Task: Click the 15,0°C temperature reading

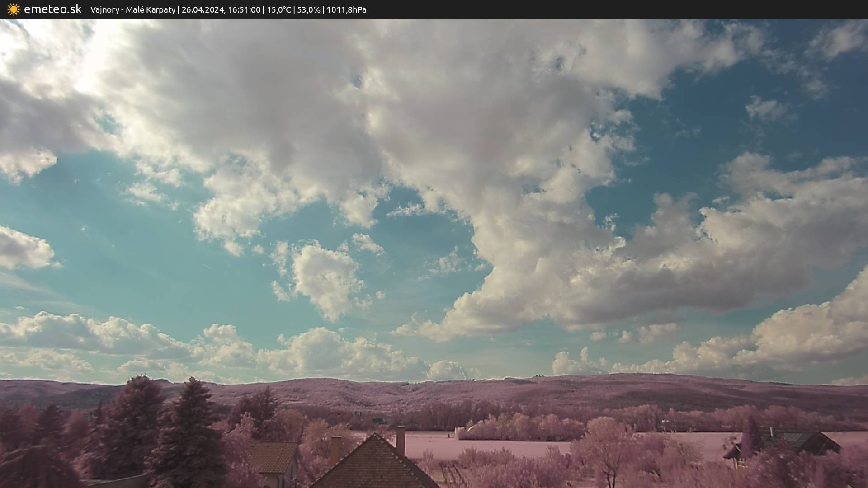Action: click(278, 9)
